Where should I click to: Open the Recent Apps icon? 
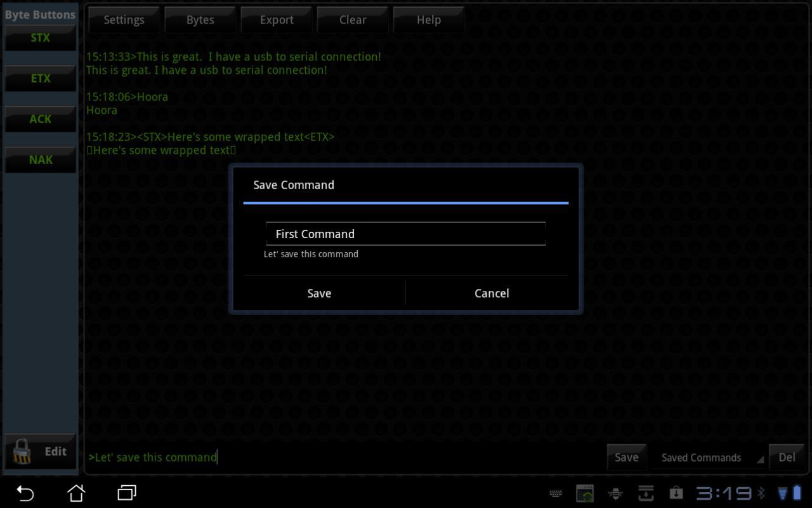126,493
